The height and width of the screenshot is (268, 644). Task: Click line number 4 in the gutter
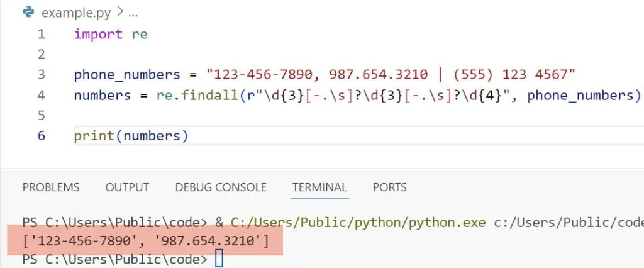41,95
